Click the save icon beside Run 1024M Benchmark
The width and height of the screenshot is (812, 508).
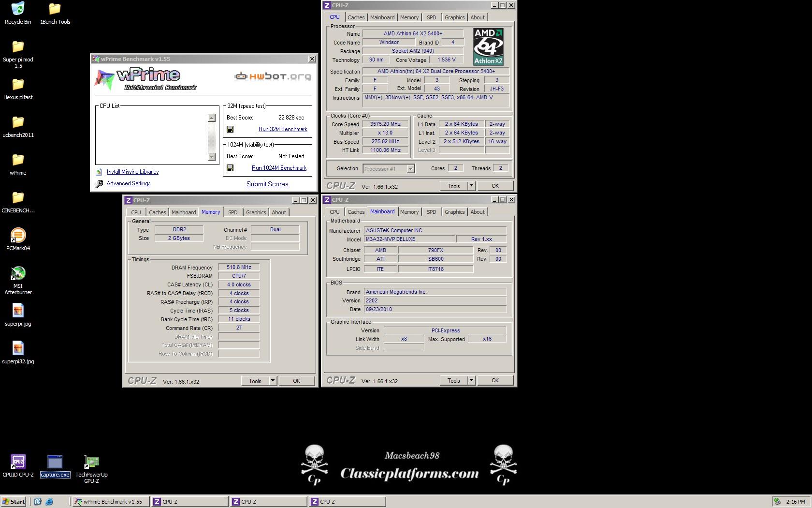coord(230,168)
